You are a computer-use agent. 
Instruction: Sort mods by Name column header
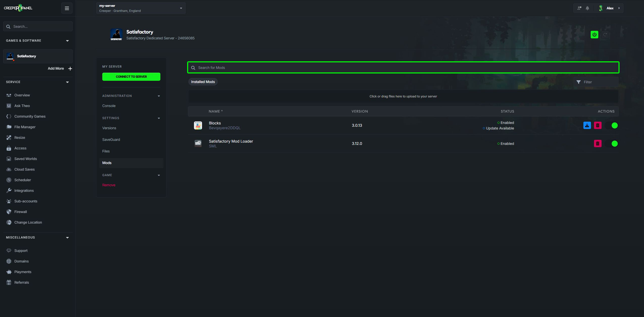point(215,111)
